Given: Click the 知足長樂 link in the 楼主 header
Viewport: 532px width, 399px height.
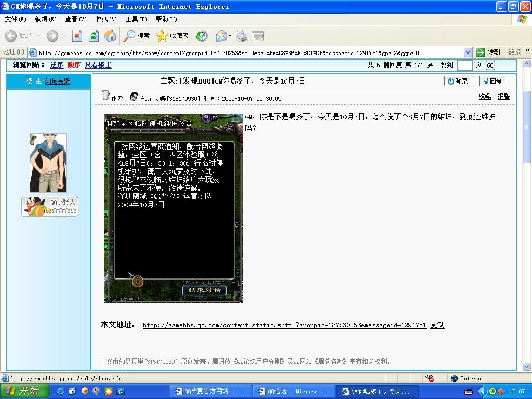Looking at the screenshot, I should (57, 81).
